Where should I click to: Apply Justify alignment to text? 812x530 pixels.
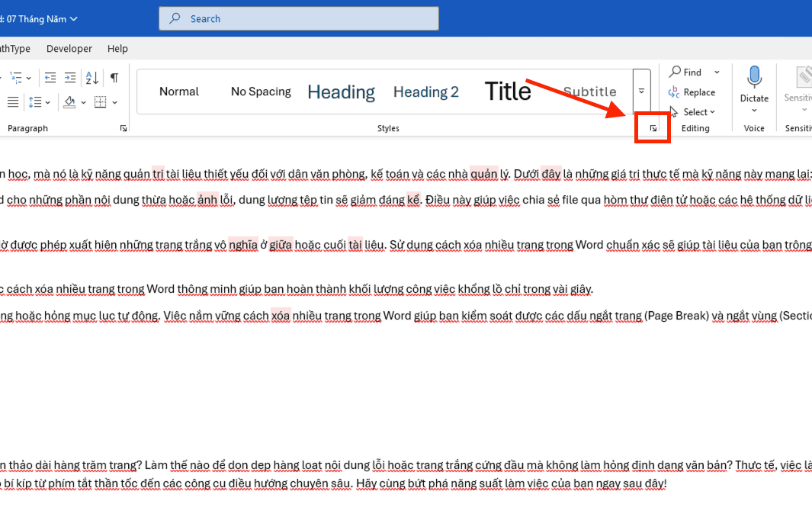click(13, 102)
